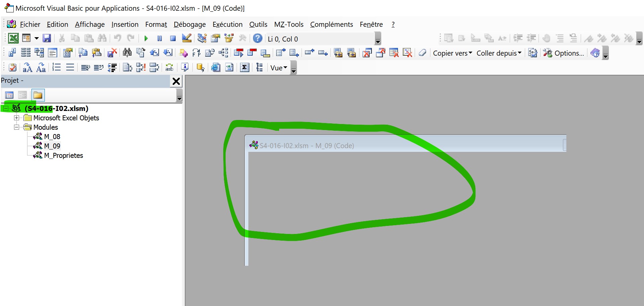Click the MZ-Tools HTML documentation globe icon

tap(216, 67)
